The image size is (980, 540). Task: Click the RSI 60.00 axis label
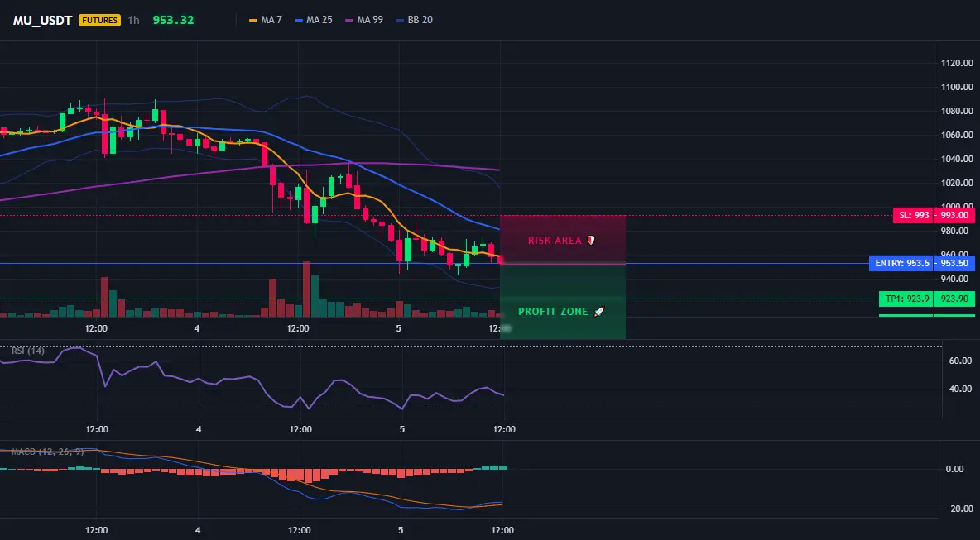[x=961, y=361]
